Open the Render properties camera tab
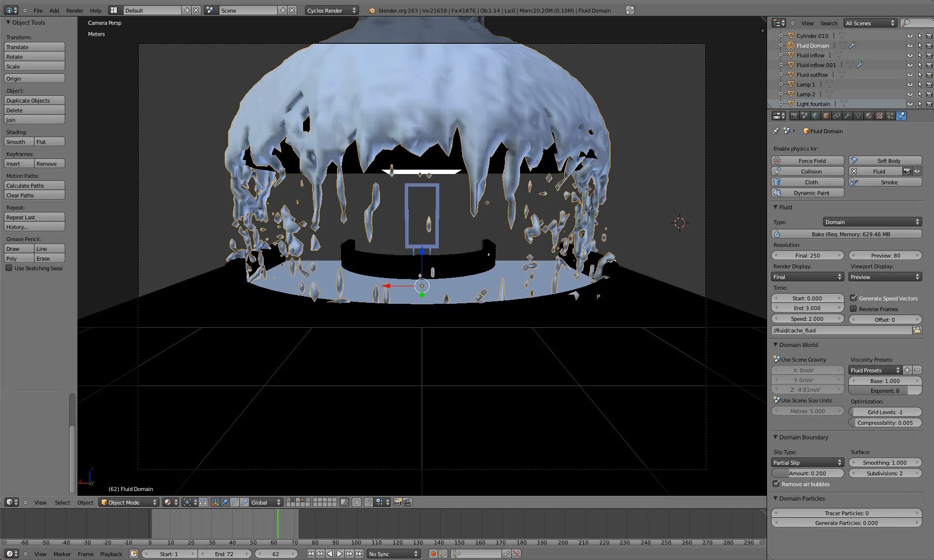 click(794, 116)
